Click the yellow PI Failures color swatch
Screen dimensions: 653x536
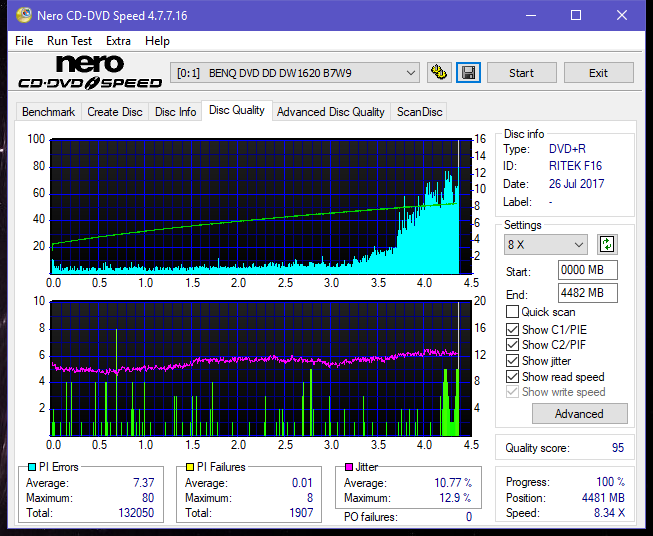(190, 467)
